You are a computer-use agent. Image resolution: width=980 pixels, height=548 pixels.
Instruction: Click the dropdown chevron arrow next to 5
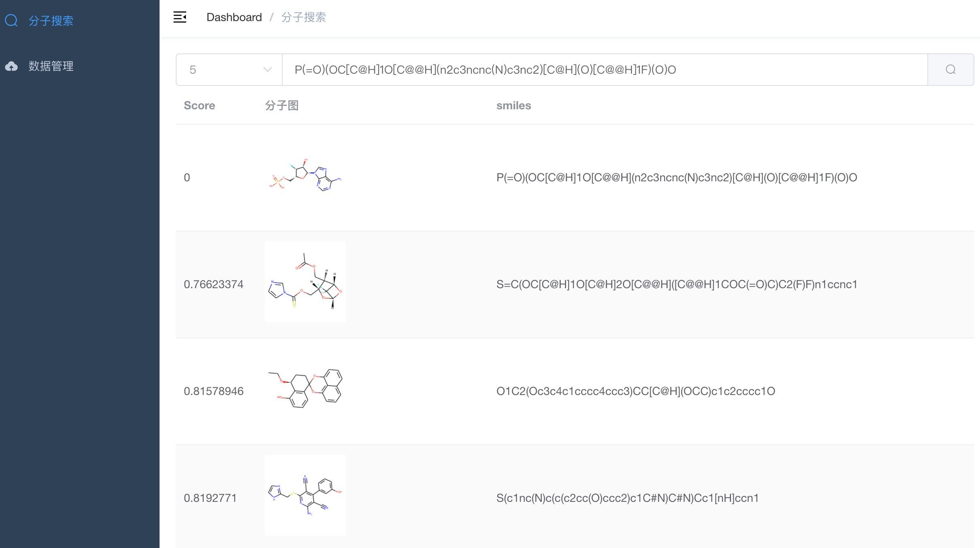[267, 70]
